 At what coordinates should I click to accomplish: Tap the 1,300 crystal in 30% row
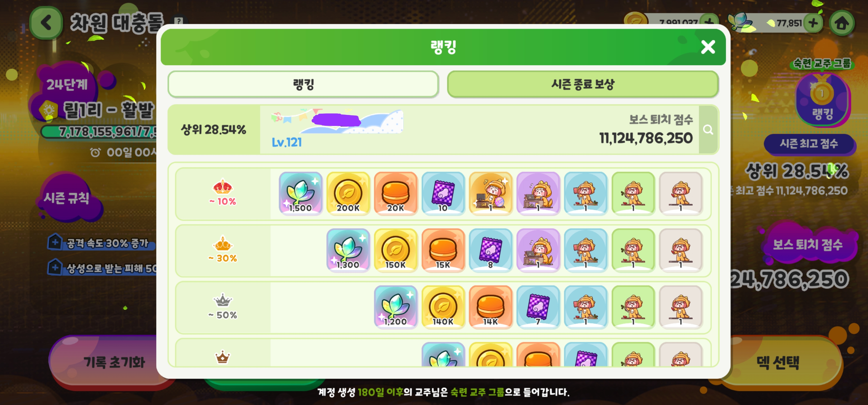coord(348,250)
